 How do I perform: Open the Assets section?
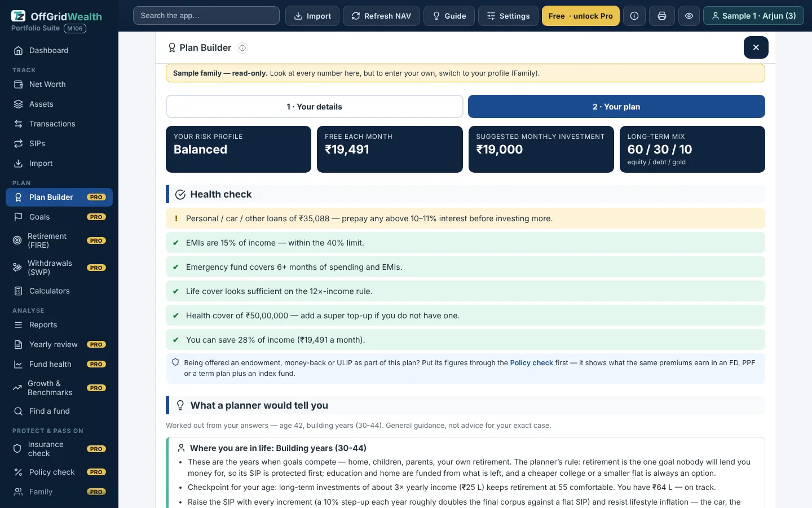(x=59, y=104)
